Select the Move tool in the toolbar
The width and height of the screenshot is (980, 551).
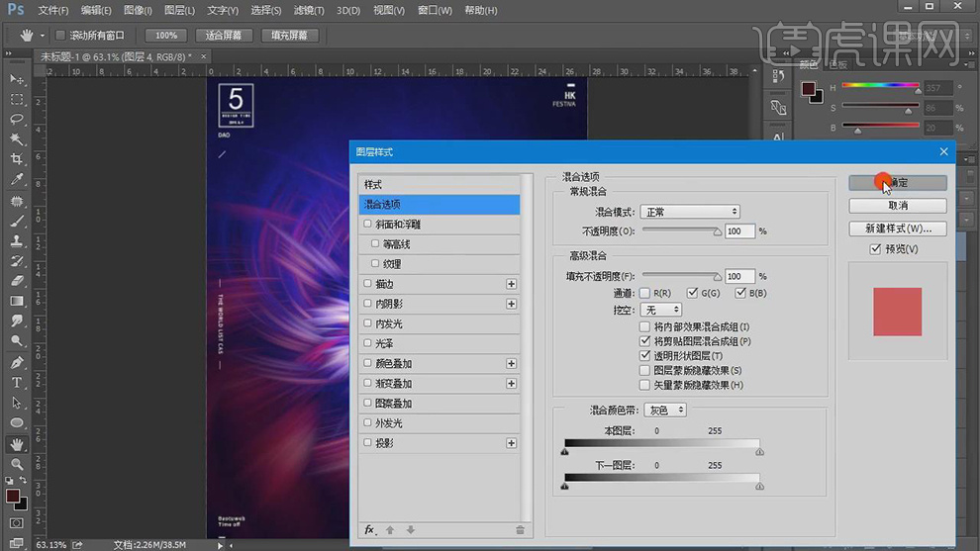17,79
